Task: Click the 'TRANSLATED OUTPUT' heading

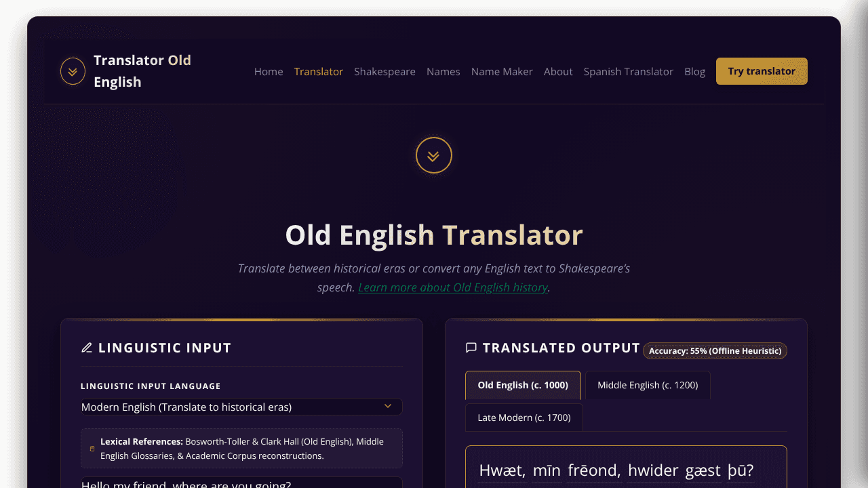Action: tap(561, 348)
